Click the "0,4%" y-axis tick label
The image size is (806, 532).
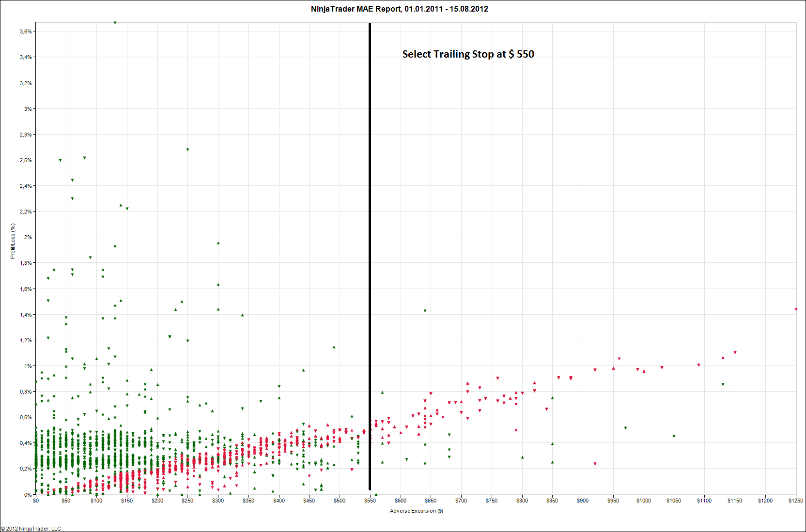pos(26,443)
